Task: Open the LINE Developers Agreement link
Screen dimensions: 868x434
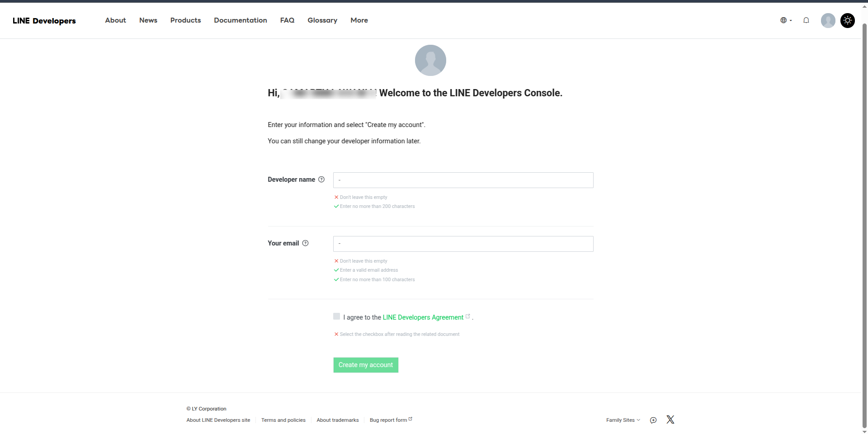Action: 423,317
